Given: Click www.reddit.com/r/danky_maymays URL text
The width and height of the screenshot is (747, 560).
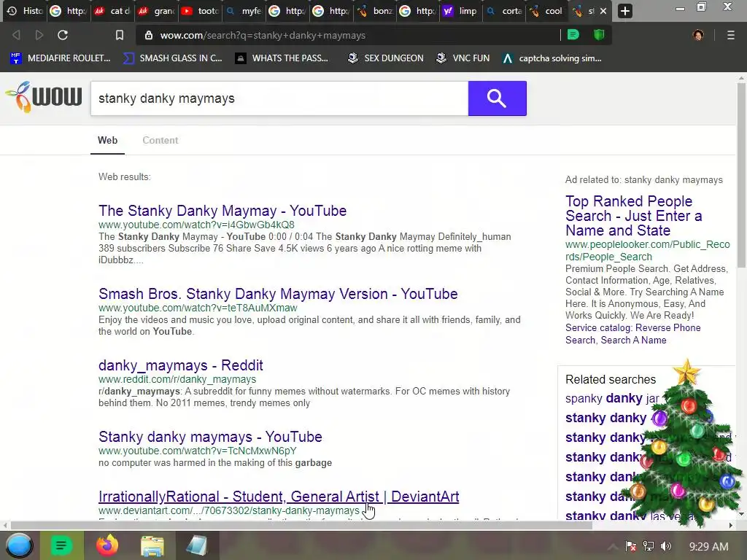Looking at the screenshot, I should coord(177,379).
